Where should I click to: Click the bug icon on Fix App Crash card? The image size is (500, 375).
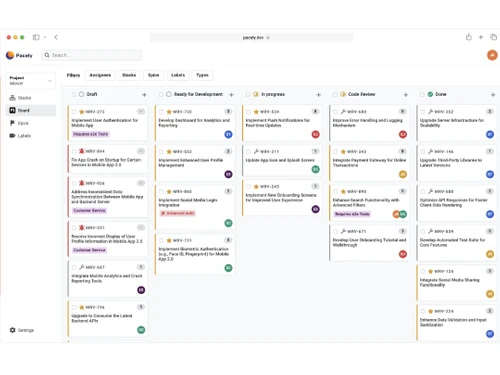82,151
